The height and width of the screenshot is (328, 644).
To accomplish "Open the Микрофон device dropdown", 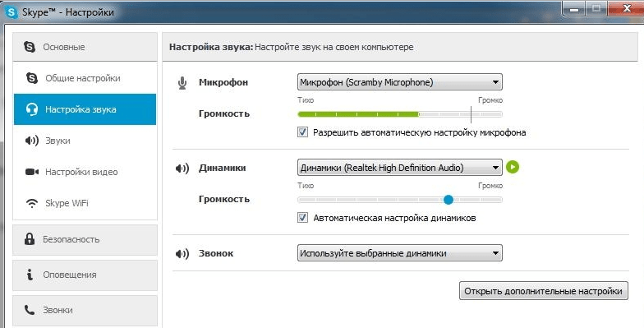I will tap(399, 82).
